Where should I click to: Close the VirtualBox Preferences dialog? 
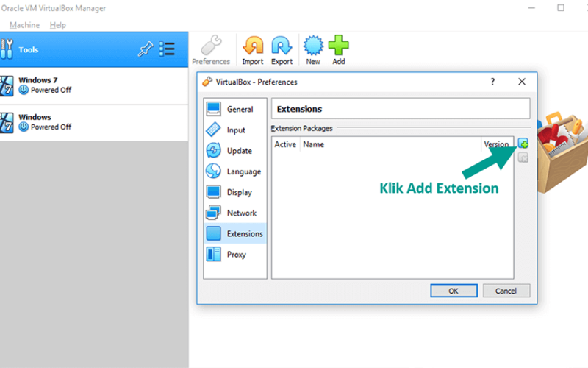[522, 82]
